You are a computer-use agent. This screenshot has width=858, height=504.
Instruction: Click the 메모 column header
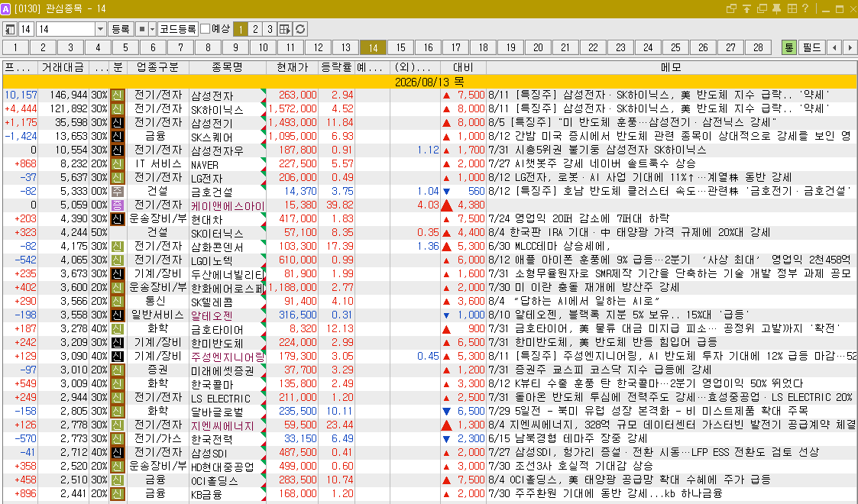tap(671, 67)
